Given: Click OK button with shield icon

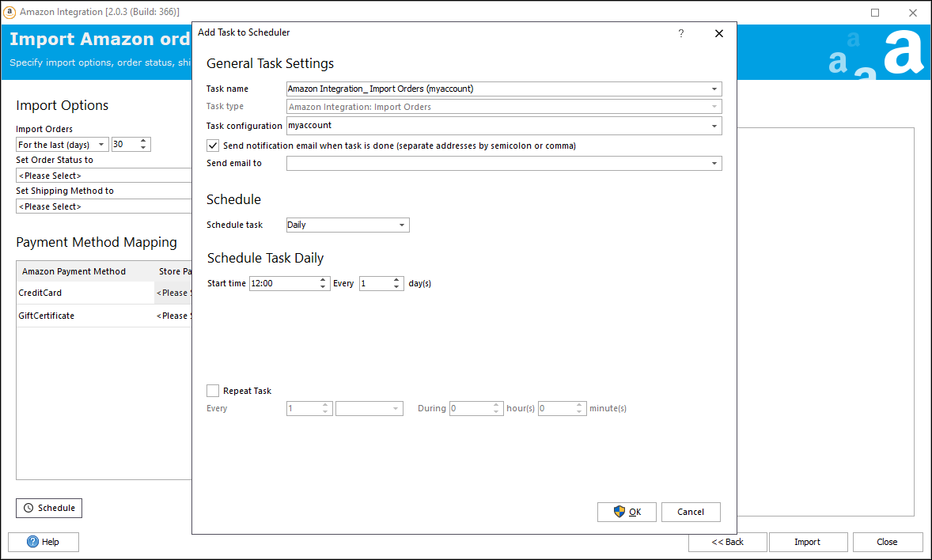Looking at the screenshot, I should [627, 512].
